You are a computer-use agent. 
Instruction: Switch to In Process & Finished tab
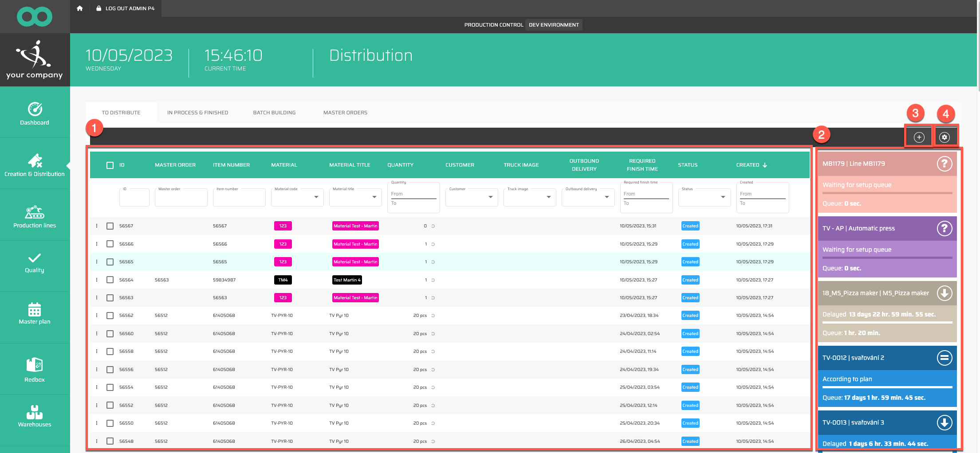point(197,113)
